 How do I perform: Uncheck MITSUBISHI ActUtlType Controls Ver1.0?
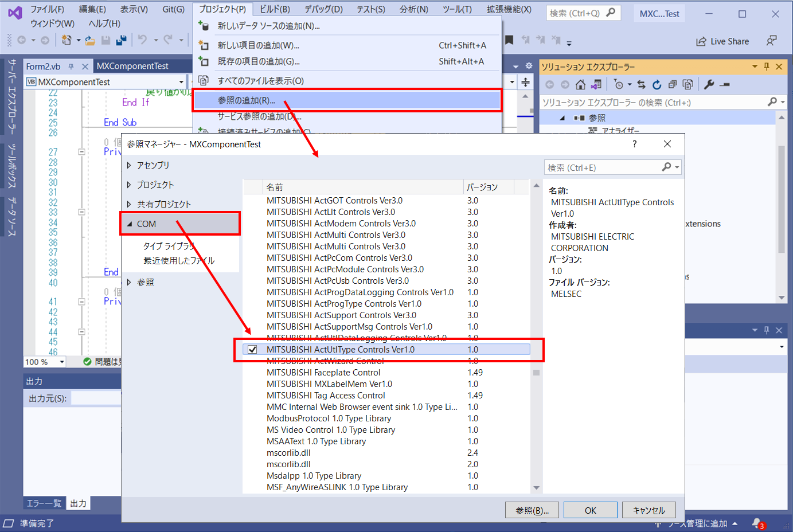[252, 349]
